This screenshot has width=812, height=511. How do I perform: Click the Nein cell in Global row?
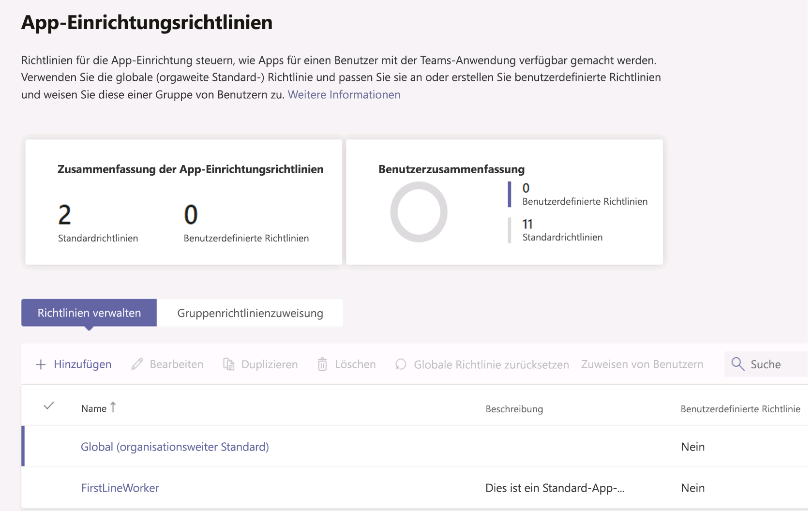click(693, 447)
